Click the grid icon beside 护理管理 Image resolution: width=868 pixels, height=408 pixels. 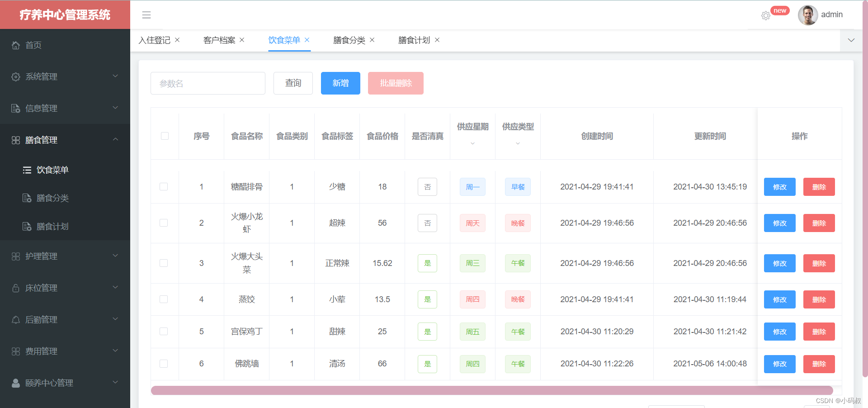click(16, 256)
